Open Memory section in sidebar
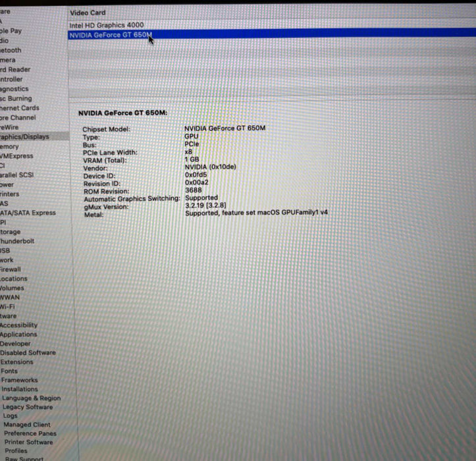Image resolution: width=476 pixels, height=461 pixels. 9,147
